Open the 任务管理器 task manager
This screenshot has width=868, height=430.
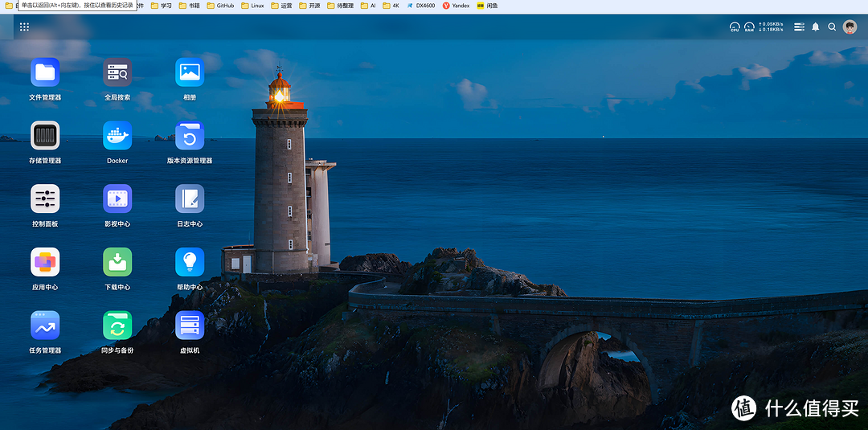point(45,326)
